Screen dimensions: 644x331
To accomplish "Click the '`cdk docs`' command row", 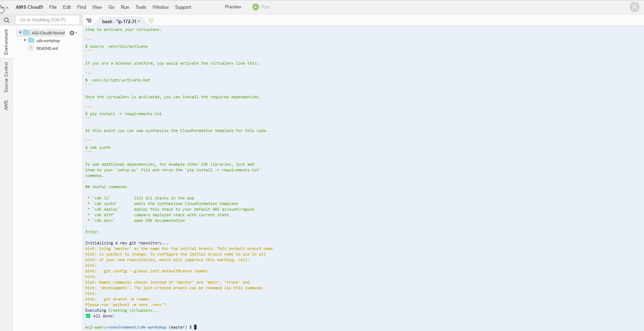I will point(136,220).
